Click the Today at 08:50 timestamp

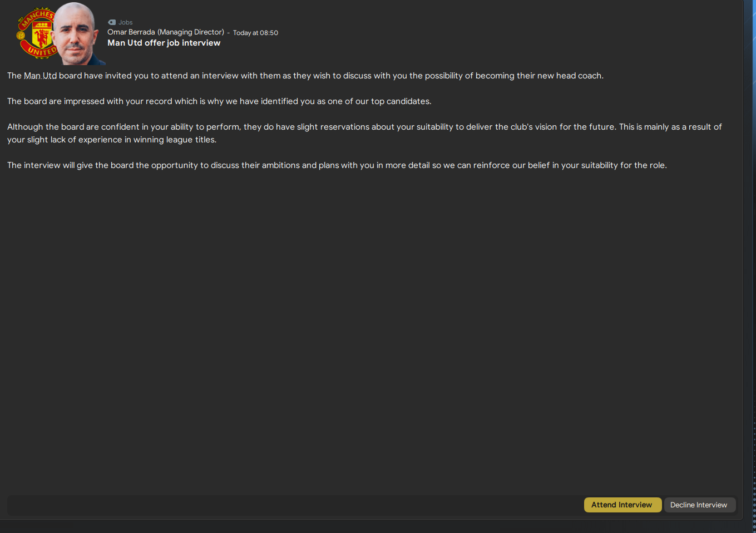[255, 32]
